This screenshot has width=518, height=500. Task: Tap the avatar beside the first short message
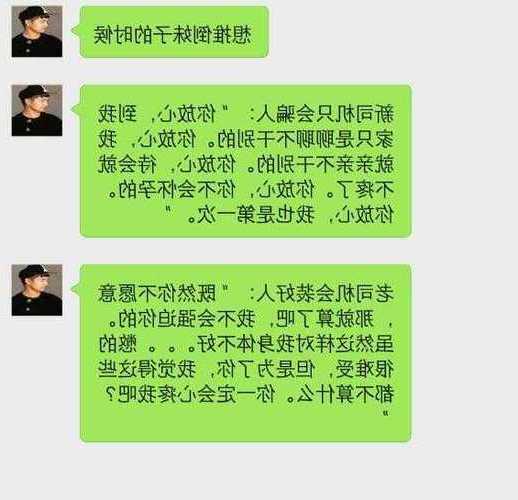coord(37,31)
